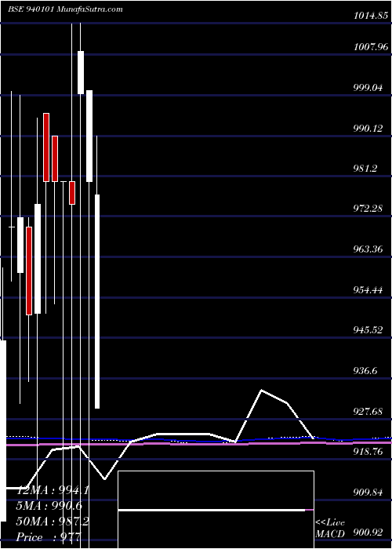Click the 12MA : 994.1 readout
The image size is (392, 549).
[53, 491]
